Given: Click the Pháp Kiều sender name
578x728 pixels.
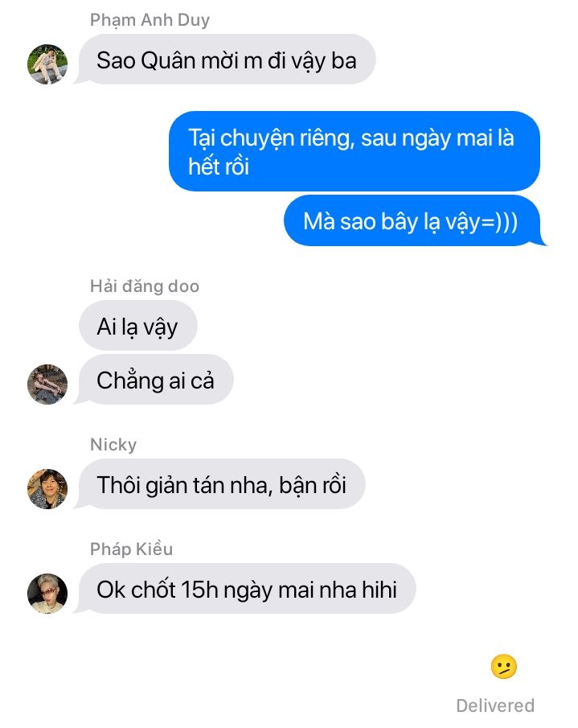Looking at the screenshot, I should [131, 549].
